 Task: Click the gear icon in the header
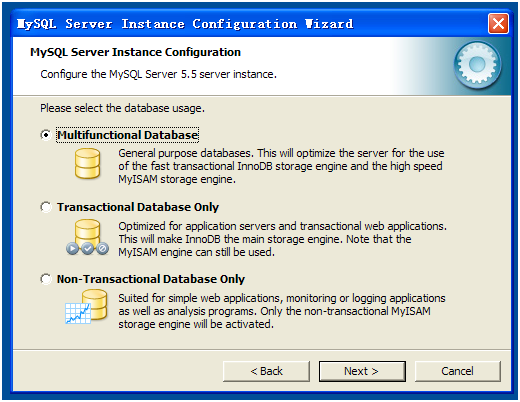tap(477, 65)
